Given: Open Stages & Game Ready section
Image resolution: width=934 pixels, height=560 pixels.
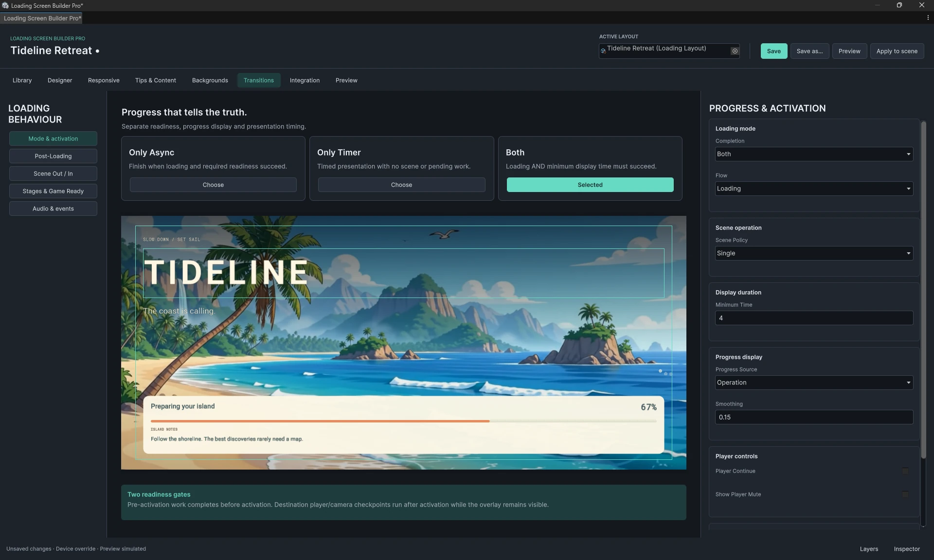Looking at the screenshot, I should pyautogui.click(x=53, y=191).
